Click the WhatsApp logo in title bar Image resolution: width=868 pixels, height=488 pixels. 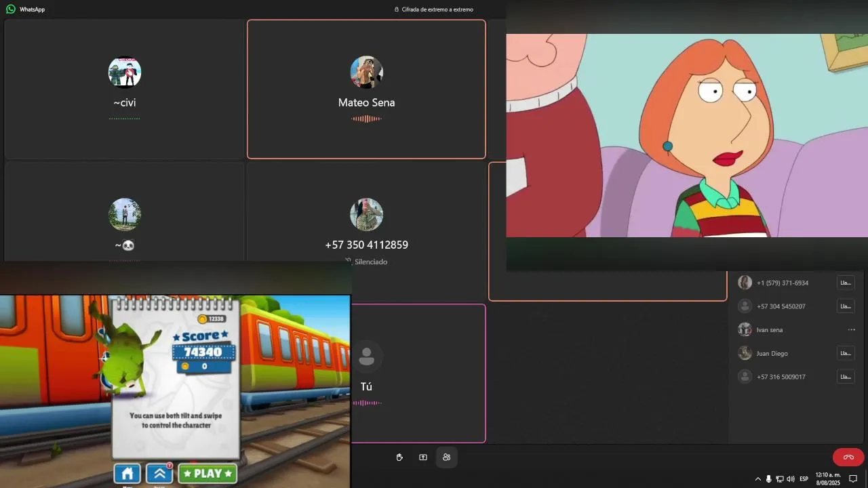11,9
